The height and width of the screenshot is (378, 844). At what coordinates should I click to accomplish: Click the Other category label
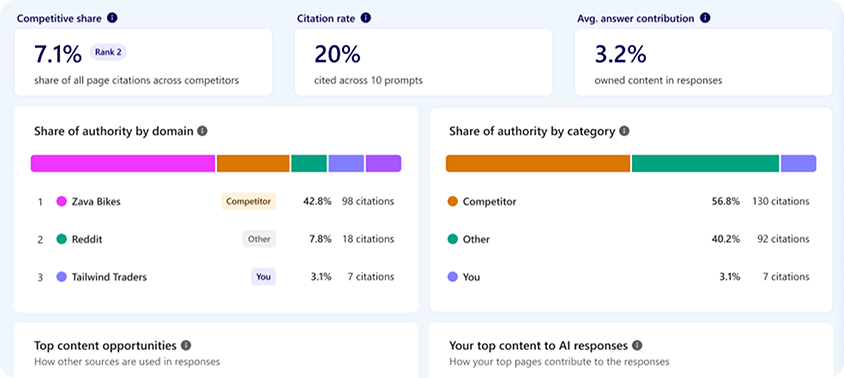[x=476, y=240]
